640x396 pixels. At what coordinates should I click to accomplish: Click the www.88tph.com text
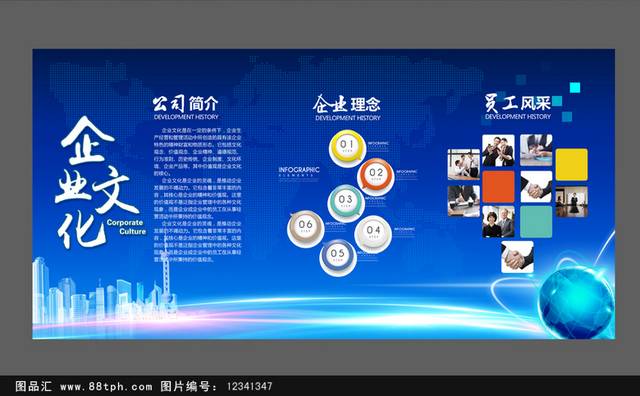[106, 386]
